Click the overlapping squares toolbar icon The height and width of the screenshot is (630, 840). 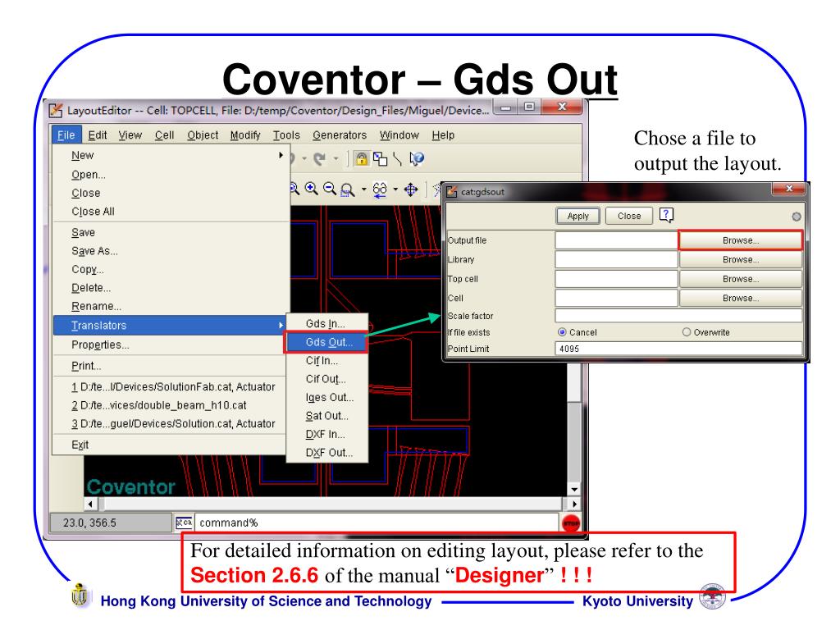(x=381, y=158)
